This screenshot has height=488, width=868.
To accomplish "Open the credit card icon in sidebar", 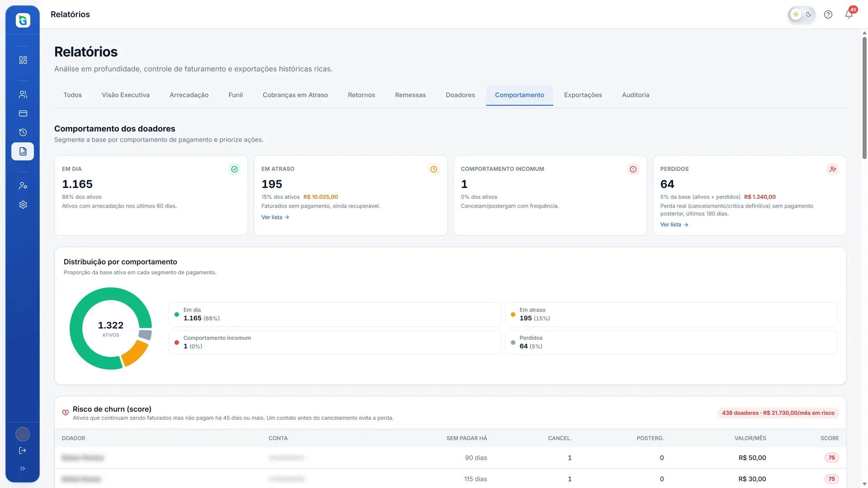I will 23,113.
